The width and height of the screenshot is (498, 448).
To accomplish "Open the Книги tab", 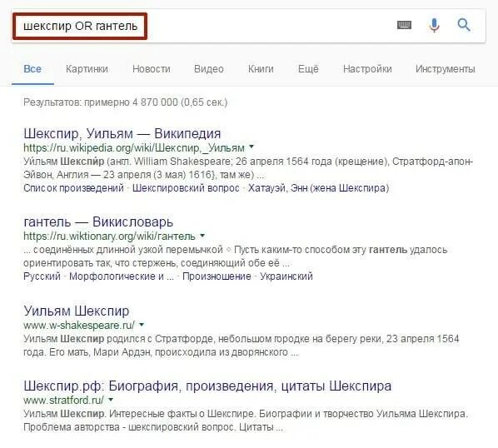I will (x=261, y=69).
